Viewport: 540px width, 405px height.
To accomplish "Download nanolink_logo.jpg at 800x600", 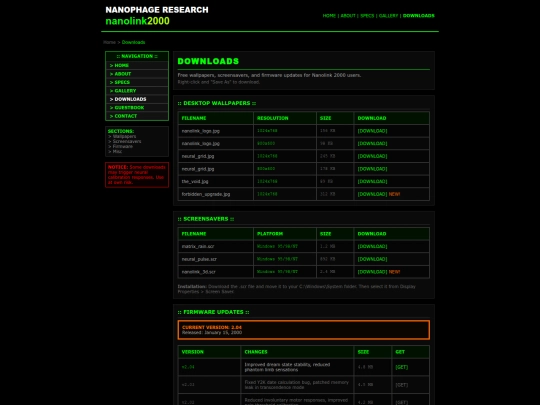I will click(372, 144).
